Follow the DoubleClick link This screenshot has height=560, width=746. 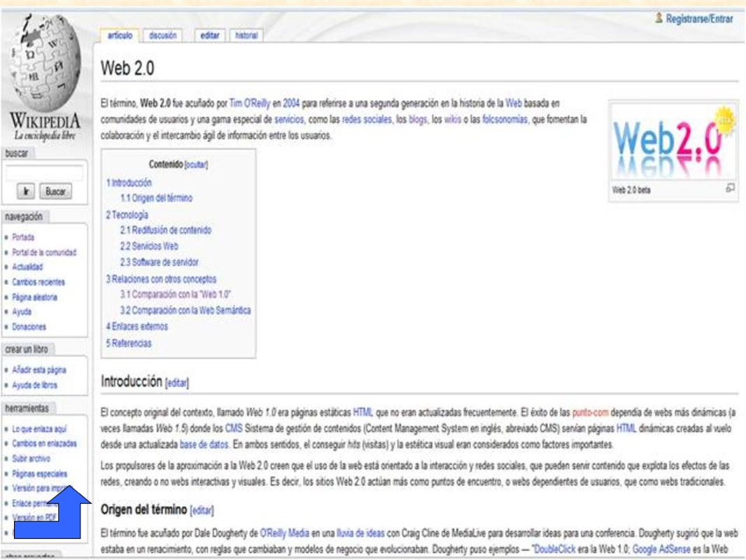555,549
